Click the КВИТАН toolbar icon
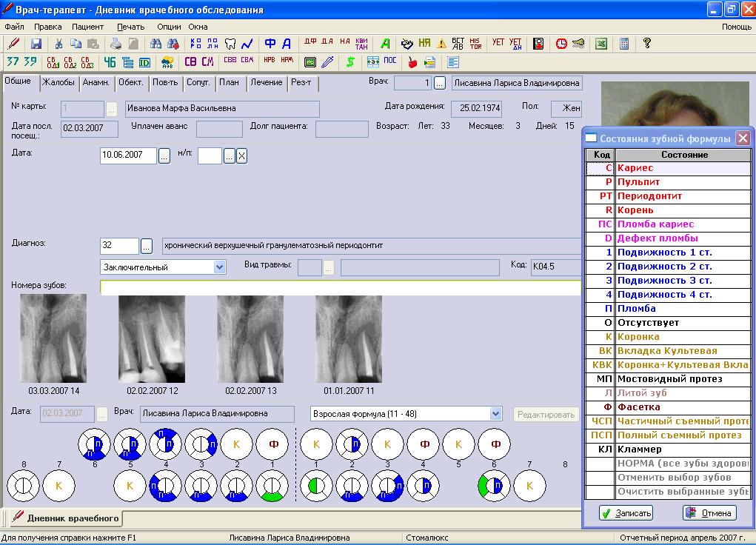The width and height of the screenshot is (756, 545). click(x=361, y=44)
